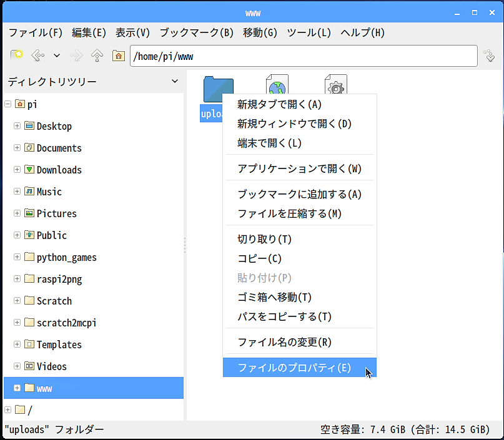Select the Videos folder icon in tree
The width and height of the screenshot is (504, 440).
[x=29, y=366]
